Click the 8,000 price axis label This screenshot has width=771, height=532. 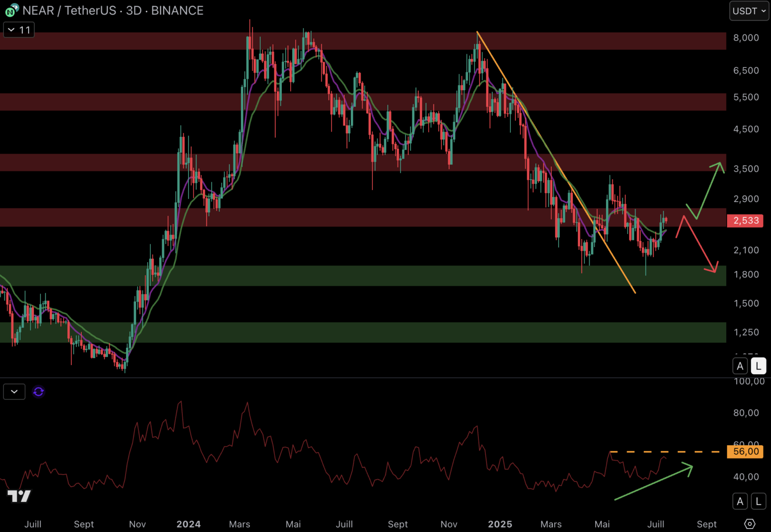(x=746, y=37)
